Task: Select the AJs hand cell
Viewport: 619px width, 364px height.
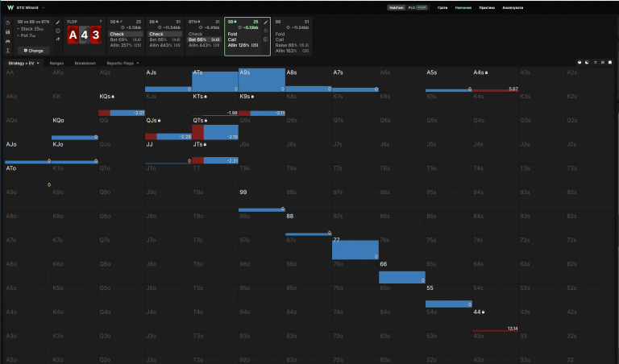Action: [168, 80]
